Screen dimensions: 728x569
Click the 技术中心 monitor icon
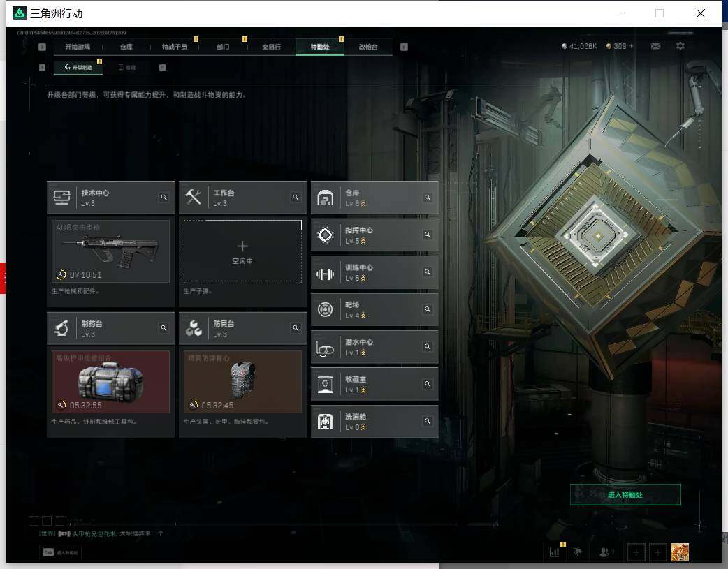pos(61,198)
